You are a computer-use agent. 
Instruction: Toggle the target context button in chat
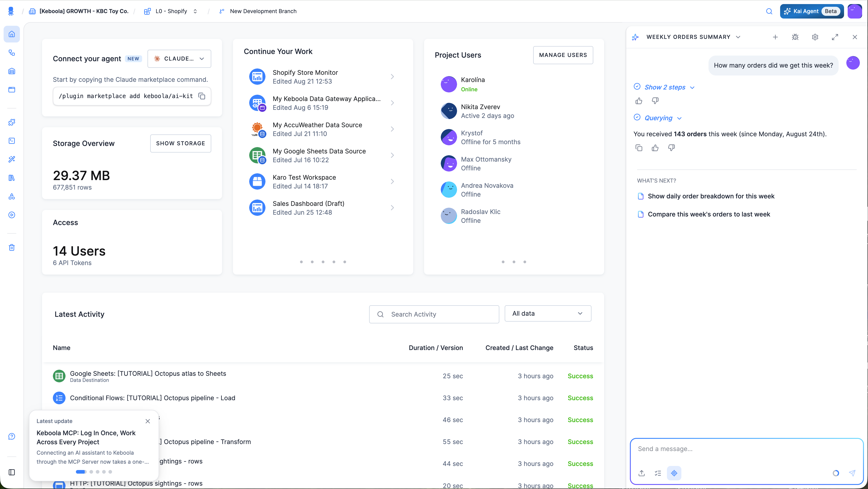tap(674, 473)
